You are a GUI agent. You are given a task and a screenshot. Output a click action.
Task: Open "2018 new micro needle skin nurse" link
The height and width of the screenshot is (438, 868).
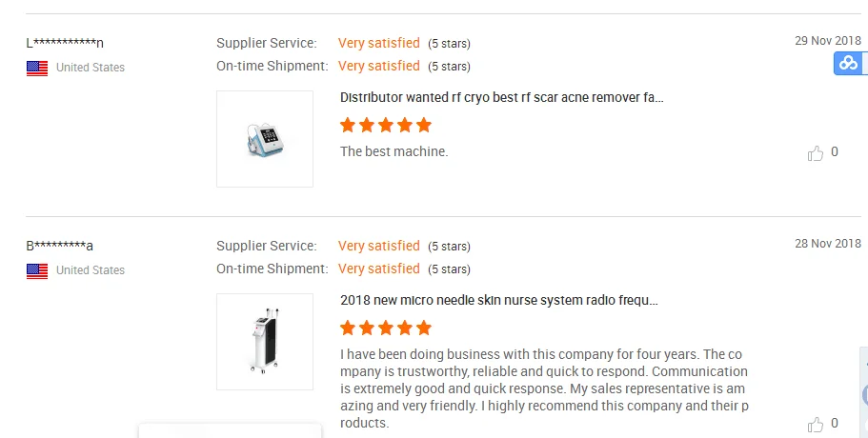(498, 300)
